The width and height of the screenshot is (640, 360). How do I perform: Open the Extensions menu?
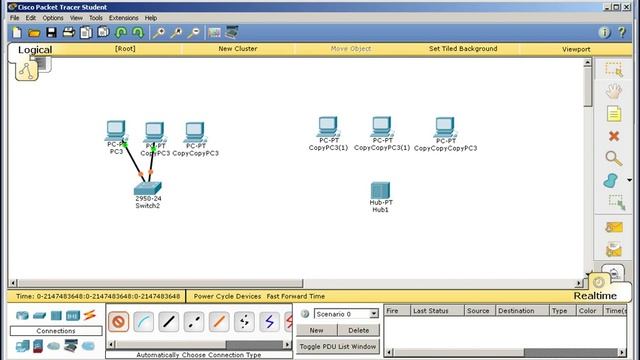coord(123,18)
